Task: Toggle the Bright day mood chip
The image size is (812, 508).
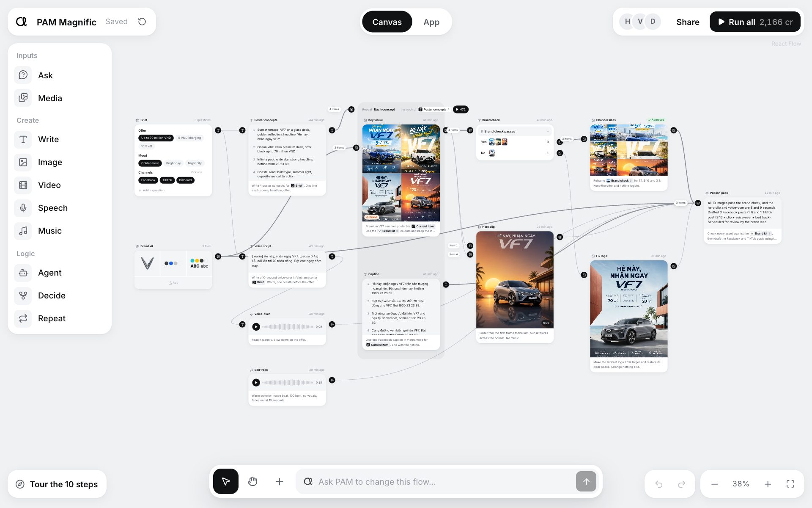Action: coord(173,163)
